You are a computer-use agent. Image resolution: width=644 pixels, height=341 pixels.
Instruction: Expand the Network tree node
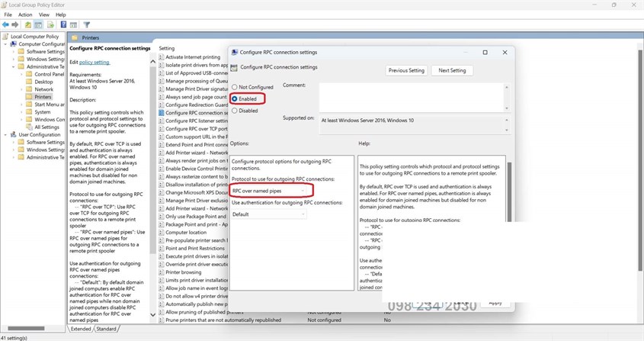click(x=21, y=89)
